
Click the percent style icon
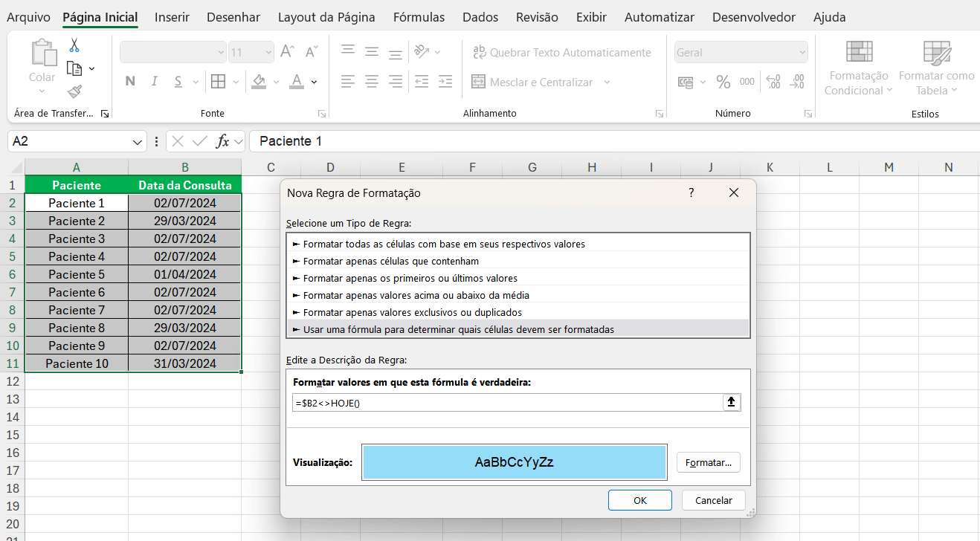coord(723,82)
